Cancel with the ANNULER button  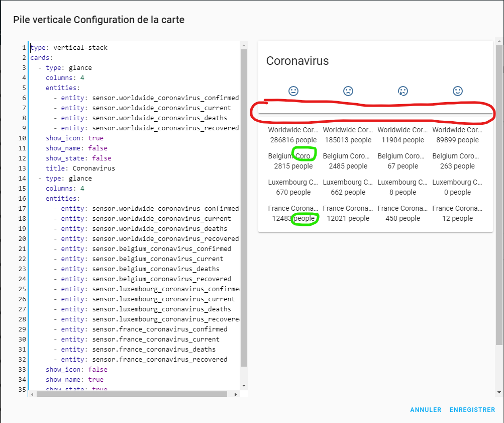(426, 410)
